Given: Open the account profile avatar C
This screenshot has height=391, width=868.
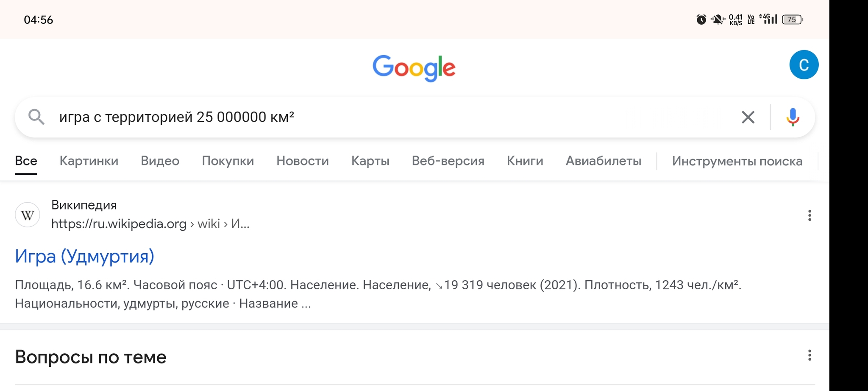Looking at the screenshot, I should (804, 64).
